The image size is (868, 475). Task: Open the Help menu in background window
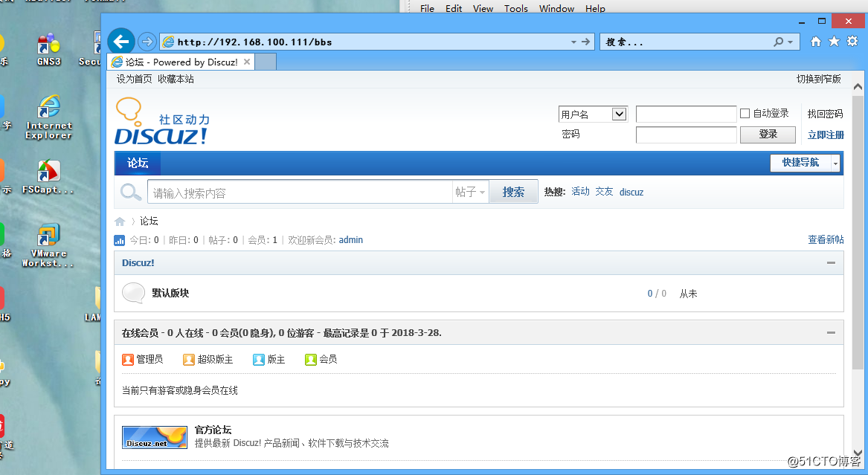click(x=595, y=8)
